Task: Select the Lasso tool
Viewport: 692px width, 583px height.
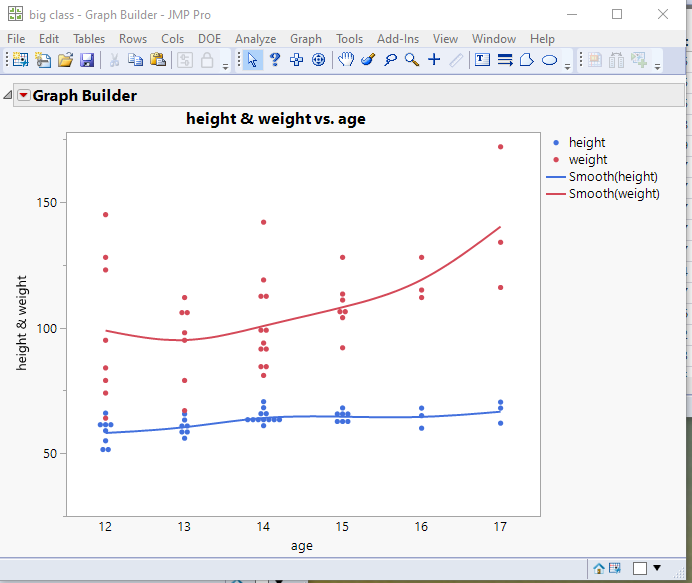Action: click(x=390, y=60)
